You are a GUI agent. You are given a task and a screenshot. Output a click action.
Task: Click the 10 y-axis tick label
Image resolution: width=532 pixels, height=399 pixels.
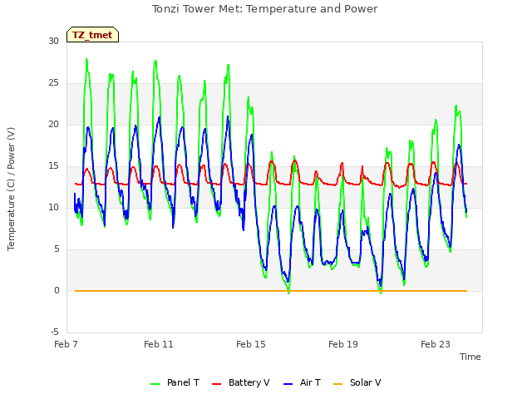pos(53,207)
